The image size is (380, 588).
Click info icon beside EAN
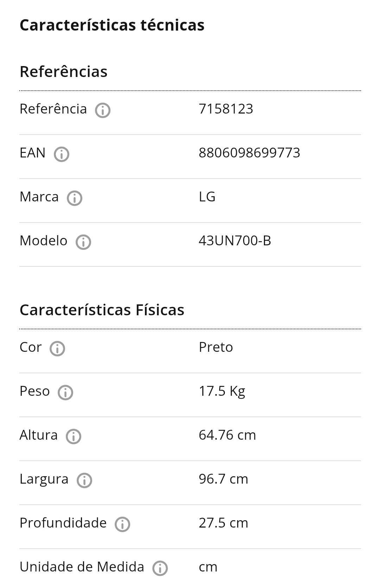[x=62, y=154]
